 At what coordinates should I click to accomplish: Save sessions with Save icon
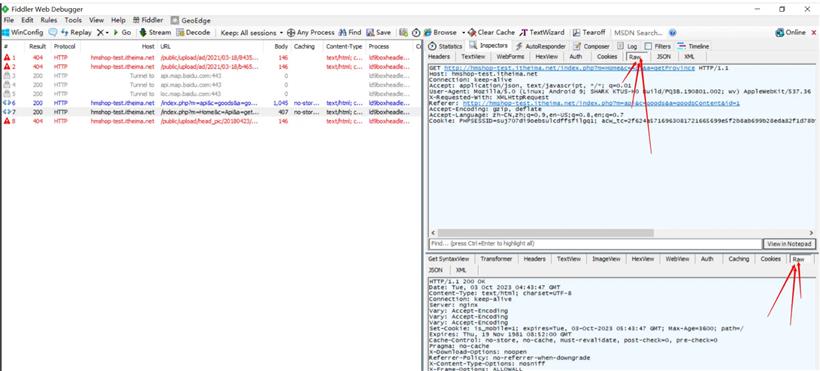pyautogui.click(x=378, y=32)
